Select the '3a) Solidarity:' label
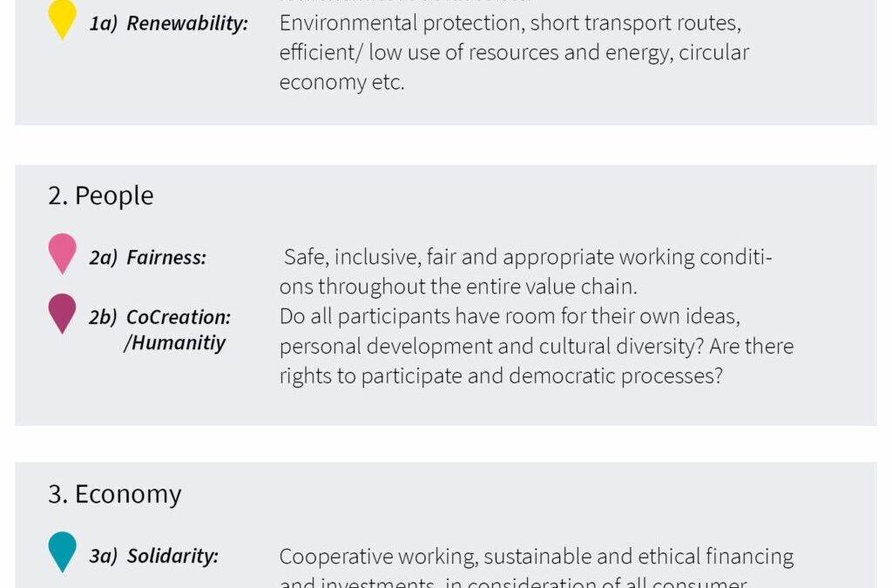The image size is (892, 588). tap(153, 556)
